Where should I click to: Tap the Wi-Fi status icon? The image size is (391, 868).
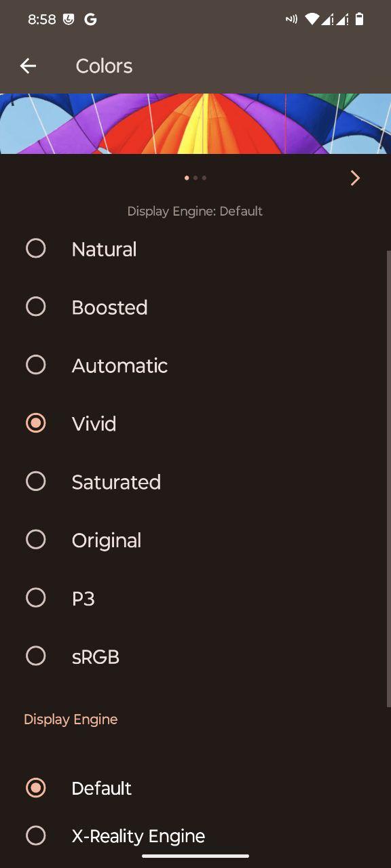click(312, 20)
